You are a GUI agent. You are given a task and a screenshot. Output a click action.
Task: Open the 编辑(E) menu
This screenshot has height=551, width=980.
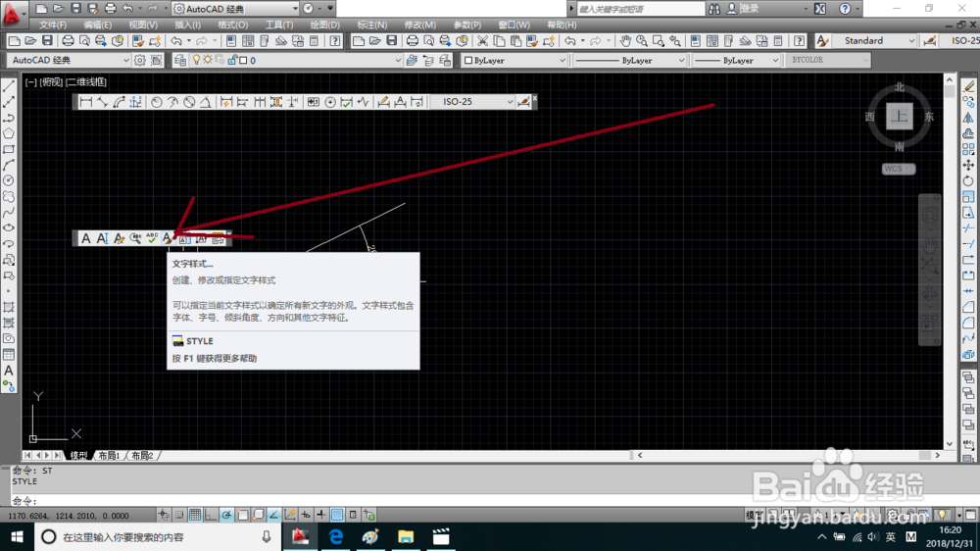click(97, 25)
